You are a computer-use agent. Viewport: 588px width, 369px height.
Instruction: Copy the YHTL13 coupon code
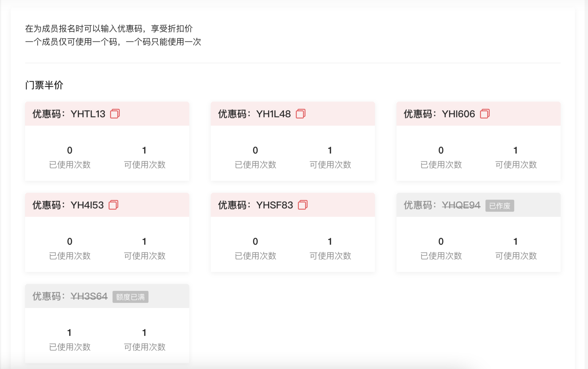coord(115,114)
